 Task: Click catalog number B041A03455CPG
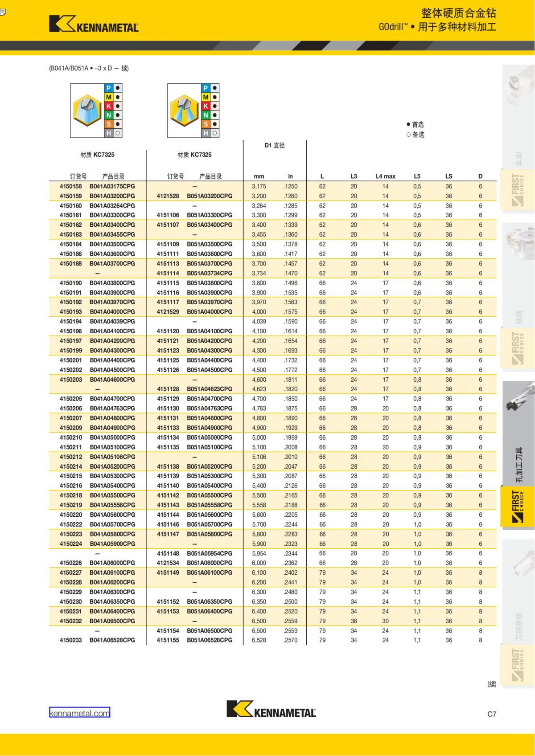point(112,234)
